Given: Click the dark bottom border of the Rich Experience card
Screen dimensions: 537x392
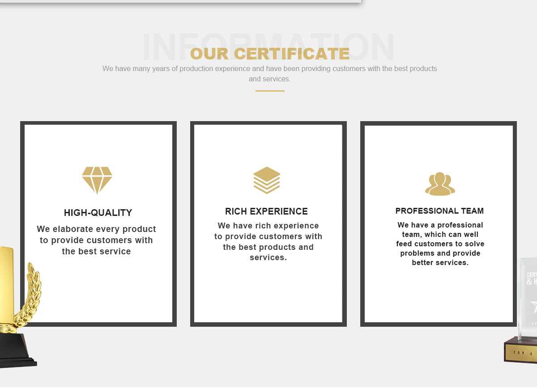Looking at the screenshot, I should point(268,324).
